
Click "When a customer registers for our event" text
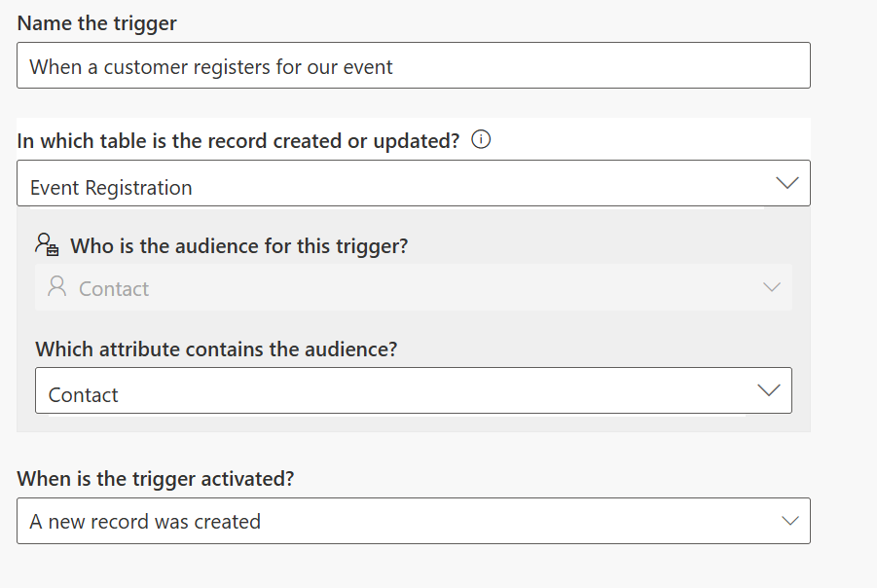(211, 67)
